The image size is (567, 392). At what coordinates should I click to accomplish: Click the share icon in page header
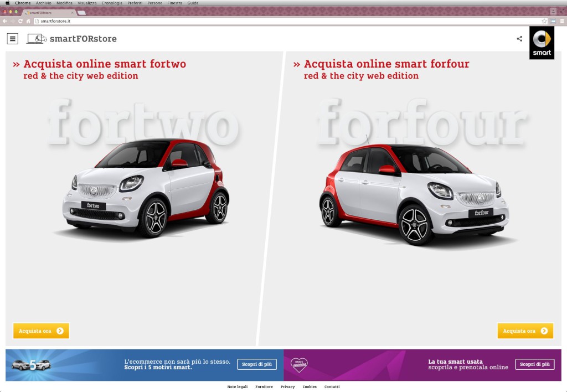coord(519,39)
